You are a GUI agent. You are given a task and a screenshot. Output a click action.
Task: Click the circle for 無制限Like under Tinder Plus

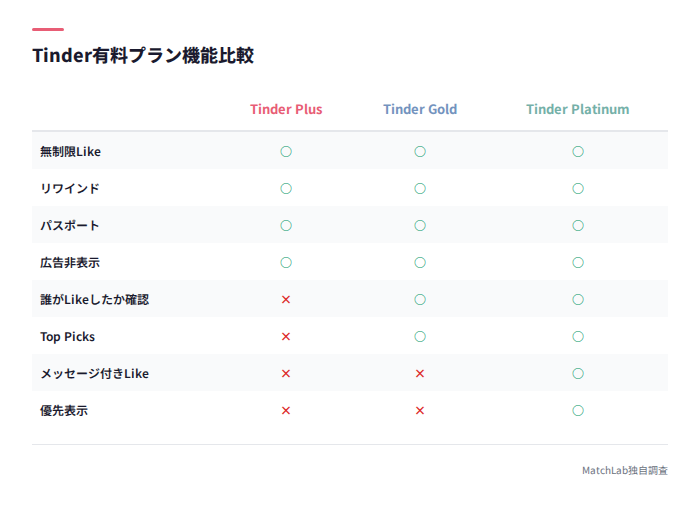(286, 152)
